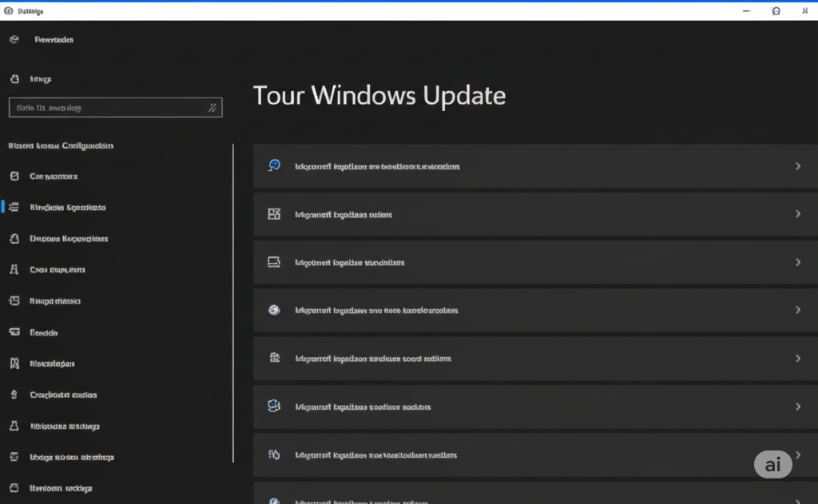The width and height of the screenshot is (818, 504).
Task: Expand chevron on 'Iclyqarrefl kqadlaon' row
Action: pos(798,359)
